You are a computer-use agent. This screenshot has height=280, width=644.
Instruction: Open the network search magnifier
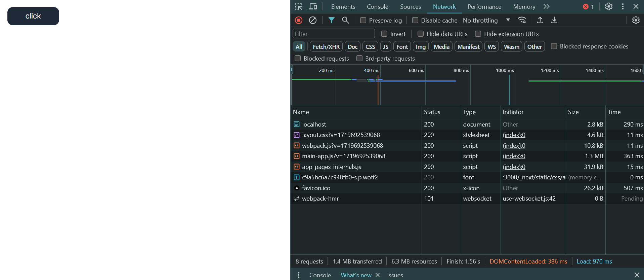pyautogui.click(x=345, y=20)
